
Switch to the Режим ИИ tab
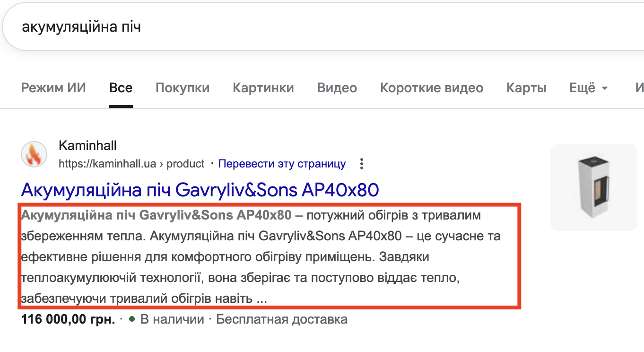pos(53,88)
